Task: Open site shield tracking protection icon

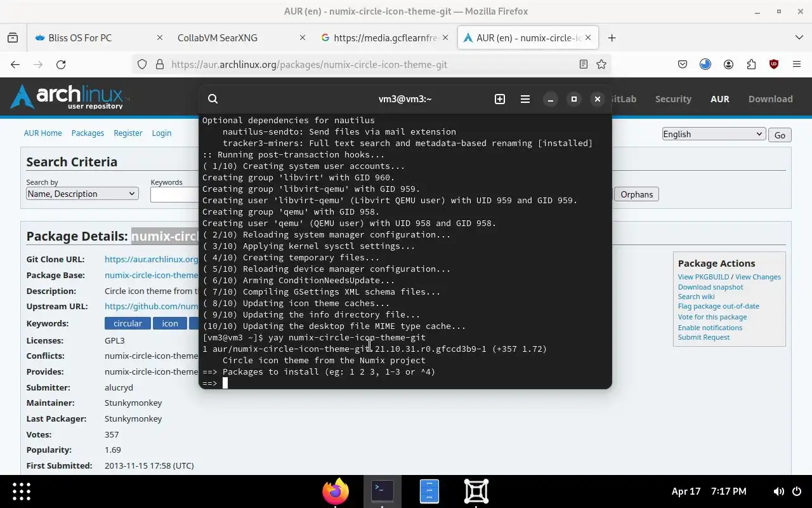Action: coord(142,64)
